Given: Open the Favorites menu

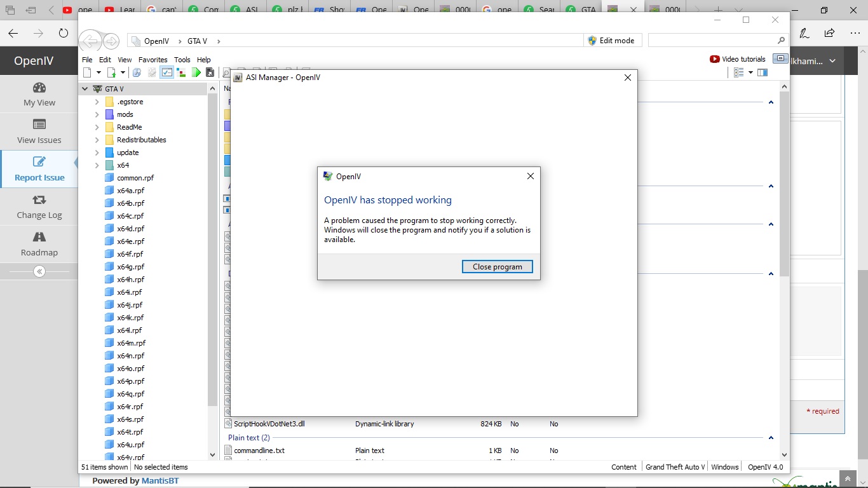Looking at the screenshot, I should point(153,60).
